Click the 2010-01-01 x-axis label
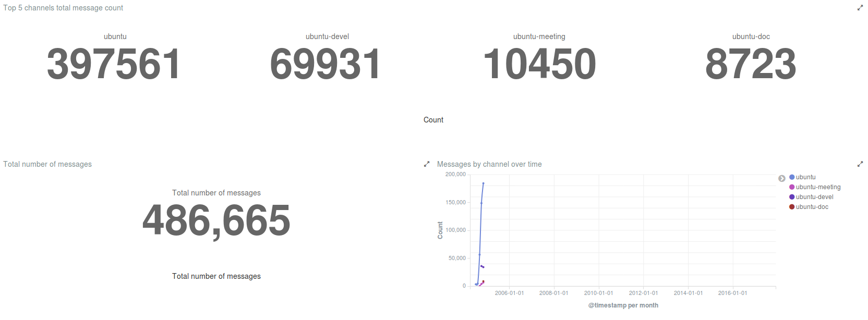The height and width of the screenshot is (320, 868). click(x=598, y=293)
